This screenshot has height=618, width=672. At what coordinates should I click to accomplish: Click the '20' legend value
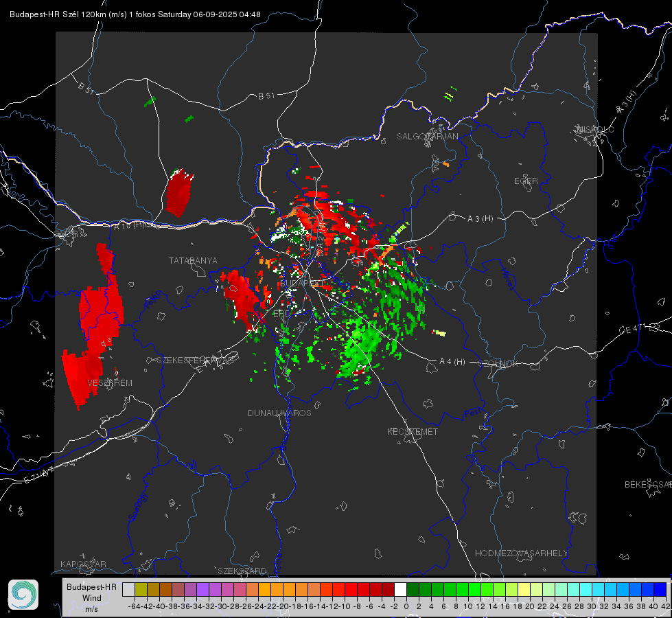pyautogui.click(x=530, y=606)
